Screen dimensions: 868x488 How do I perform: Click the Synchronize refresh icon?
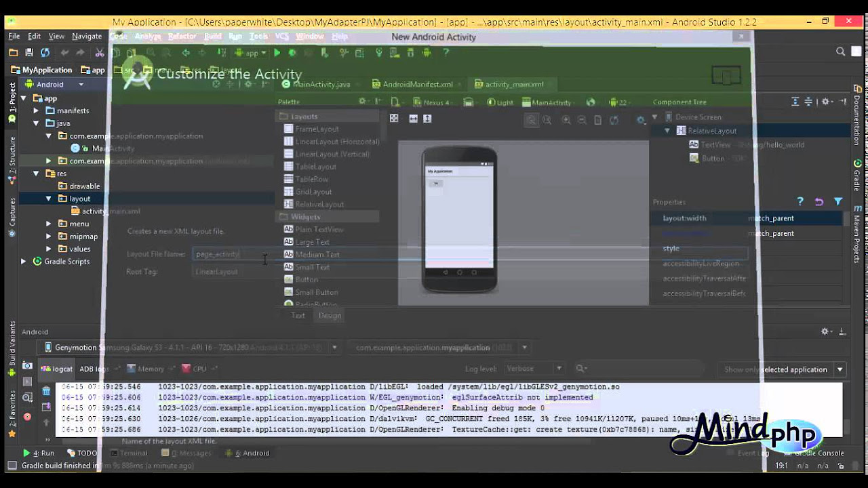click(x=45, y=52)
